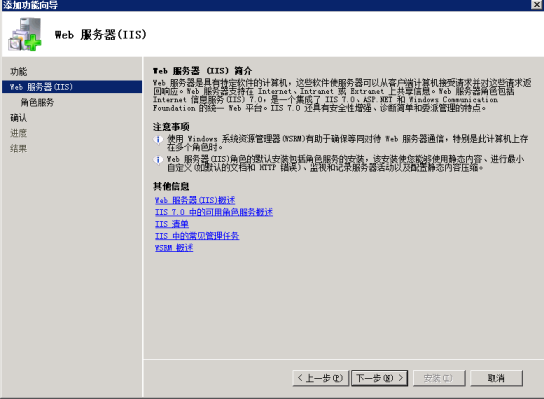Viewport: 544px width, 399px height.
Task: Open the IIS 清单 link
Action: 172,224
